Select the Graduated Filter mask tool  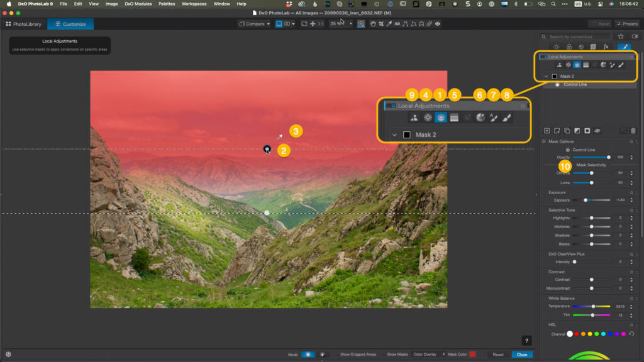[586, 65]
